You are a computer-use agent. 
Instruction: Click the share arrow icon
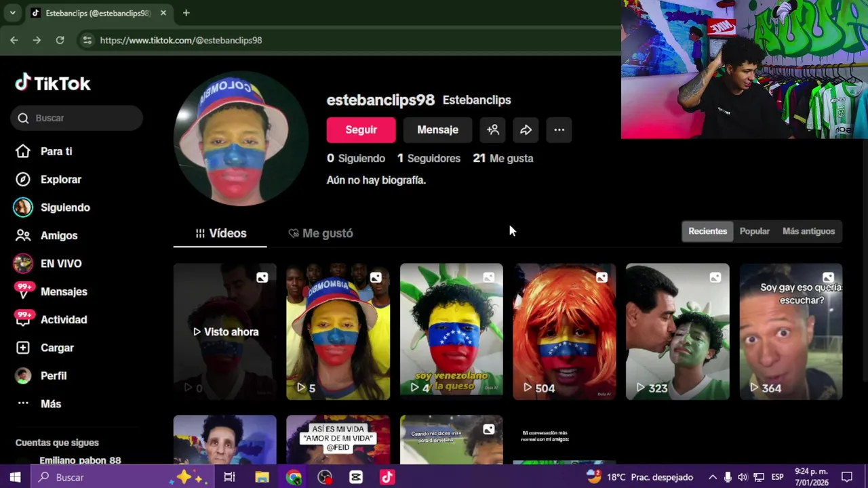tap(526, 129)
